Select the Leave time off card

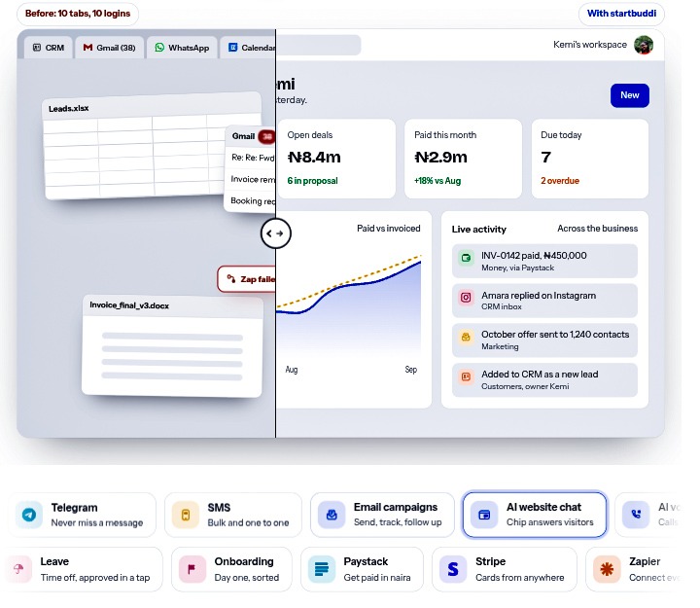point(84,569)
